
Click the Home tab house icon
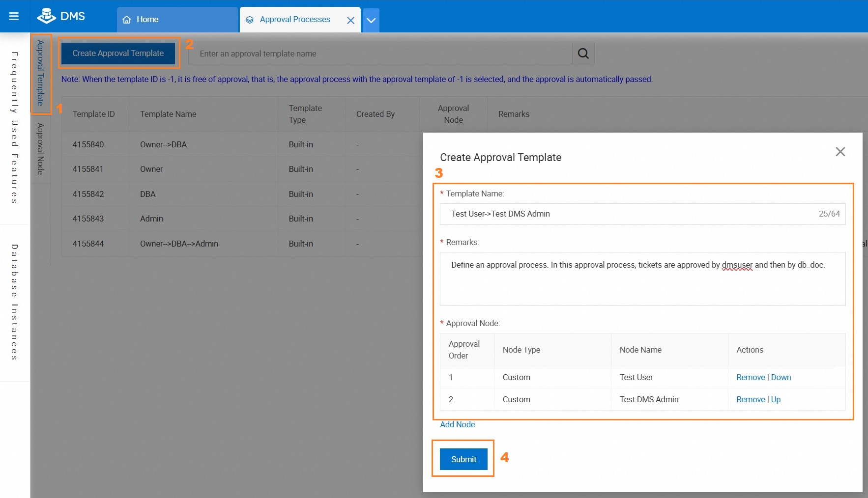[x=127, y=20]
